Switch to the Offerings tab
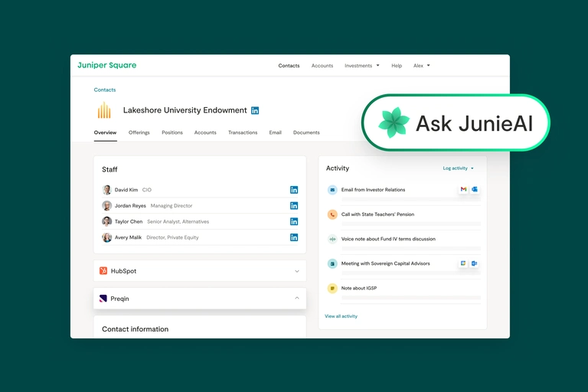The image size is (588, 392). [x=139, y=132]
